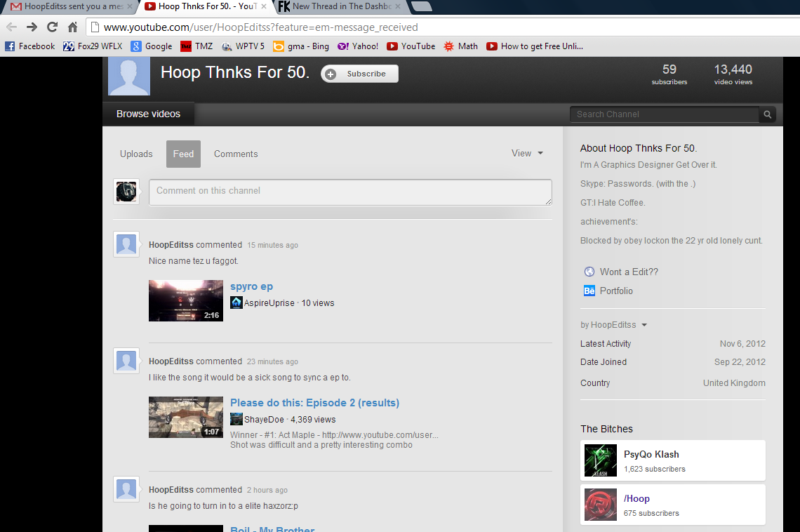Screen dimensions: 800x532
Task: Open the Portfolio link
Action: pos(616,291)
